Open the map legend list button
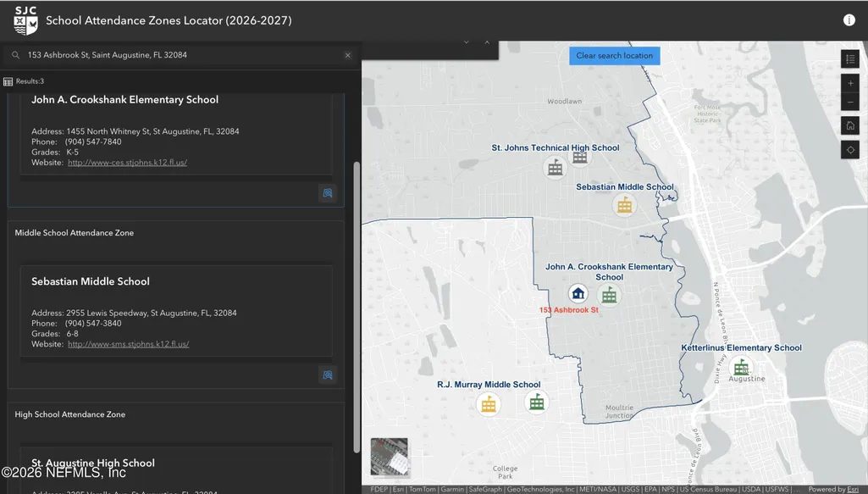Image resolution: width=868 pixels, height=494 pixels. (x=849, y=58)
